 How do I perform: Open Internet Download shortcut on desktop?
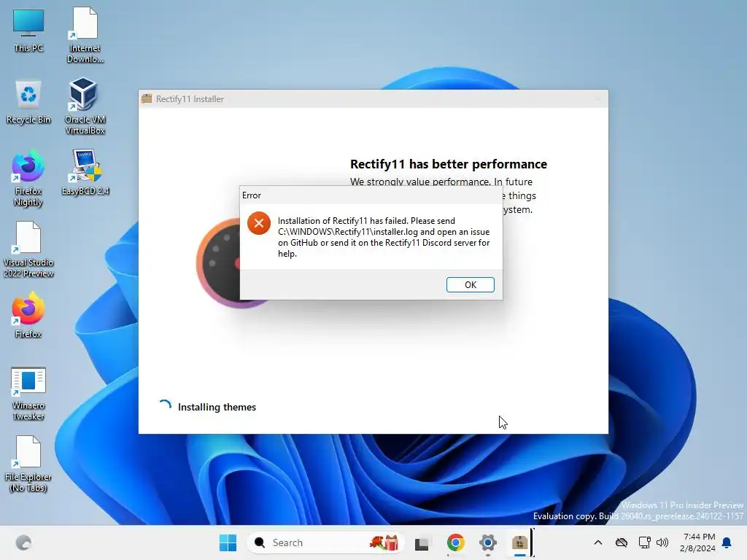[x=85, y=35]
